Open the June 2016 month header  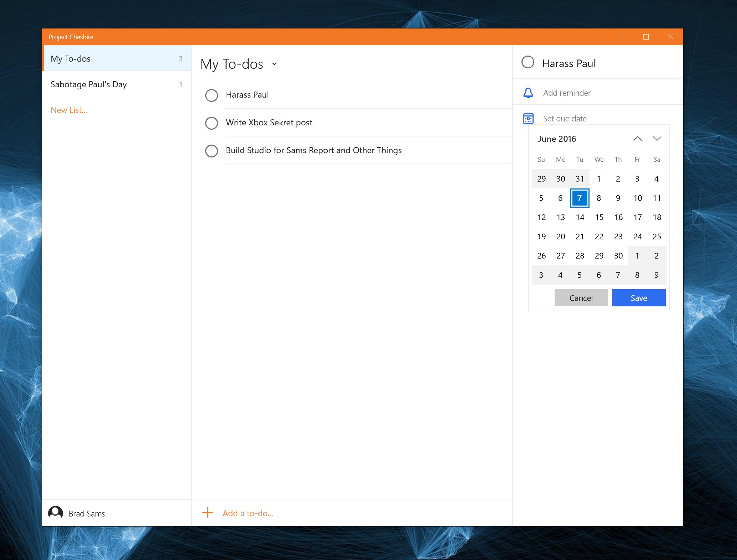coord(557,139)
